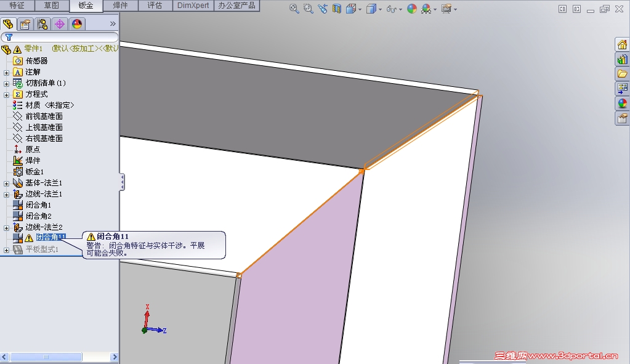The image size is (630, 364).
Task: Switch to the 钣金 tab
Action: 86,5
